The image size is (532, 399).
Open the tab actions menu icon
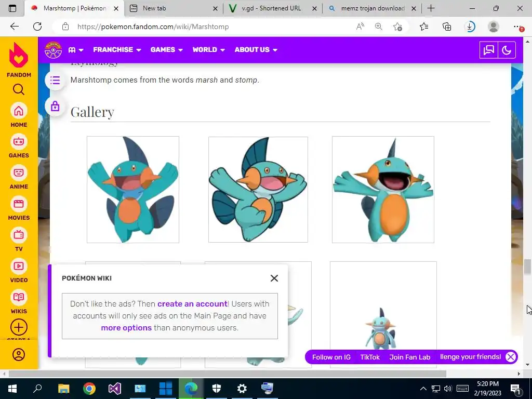pyautogui.click(x=12, y=8)
